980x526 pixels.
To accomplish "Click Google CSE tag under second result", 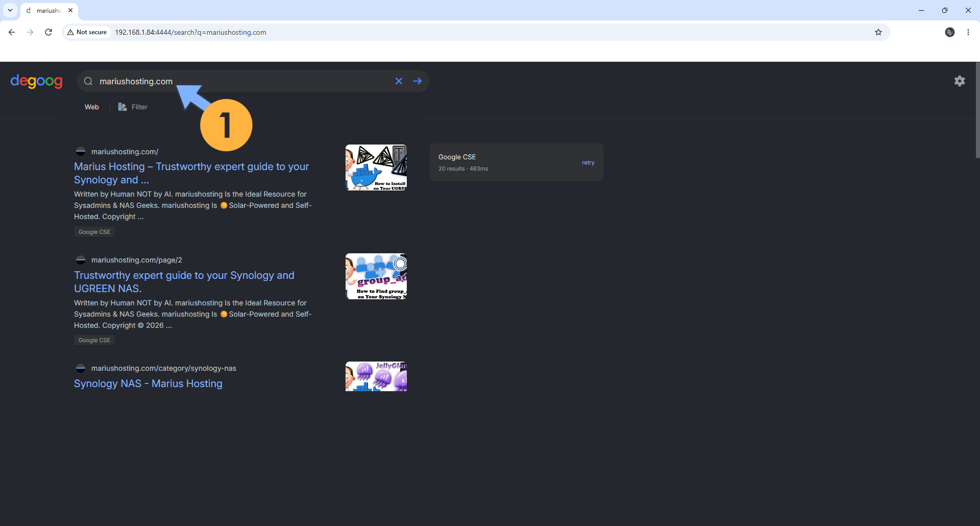I will [x=94, y=340].
